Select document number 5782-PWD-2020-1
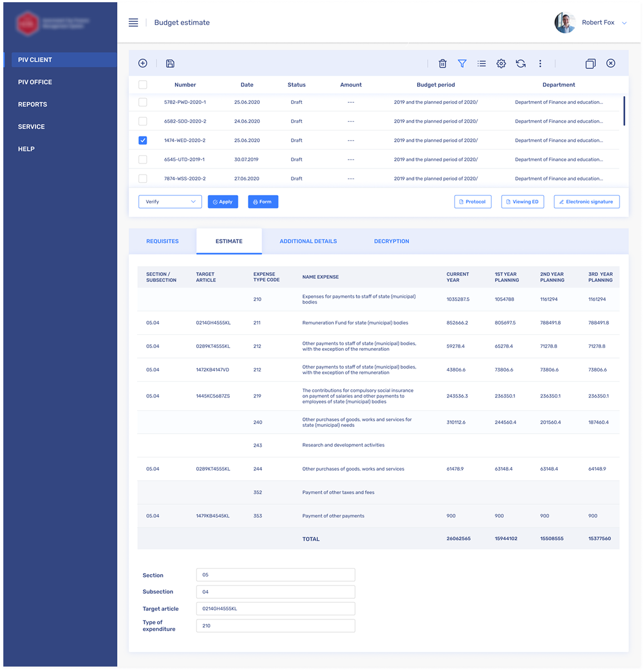644x671 pixels. click(x=185, y=102)
